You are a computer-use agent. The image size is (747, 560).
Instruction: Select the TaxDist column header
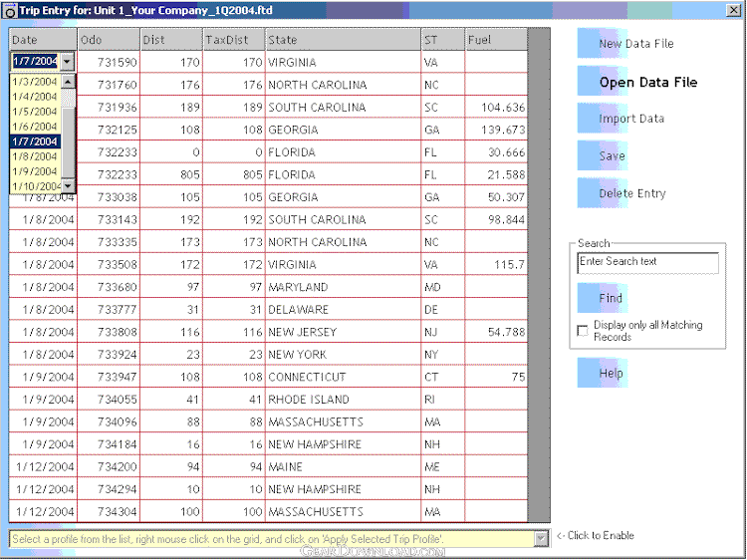point(233,40)
